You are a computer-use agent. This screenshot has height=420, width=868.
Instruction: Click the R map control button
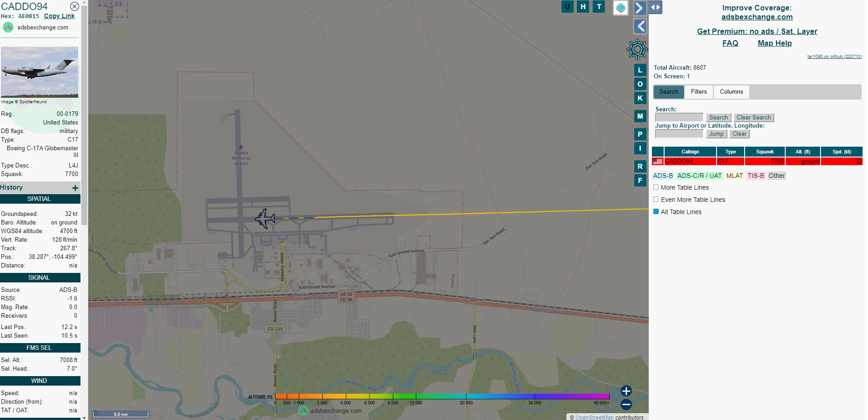tap(640, 167)
